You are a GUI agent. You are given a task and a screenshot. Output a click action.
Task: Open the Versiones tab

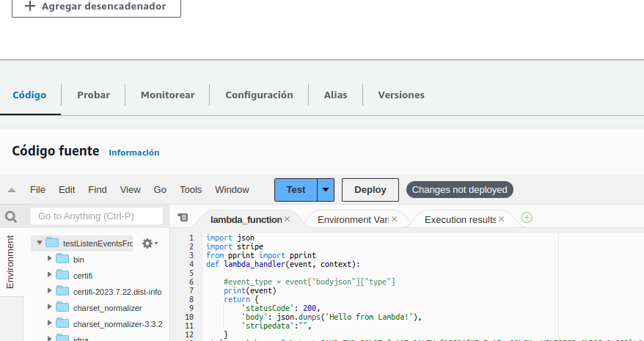401,95
